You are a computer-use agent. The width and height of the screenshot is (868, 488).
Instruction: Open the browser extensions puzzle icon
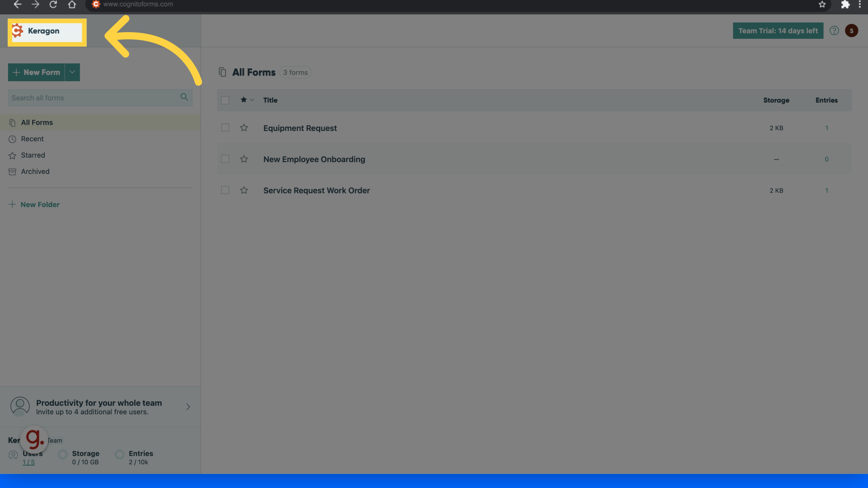pyautogui.click(x=845, y=5)
